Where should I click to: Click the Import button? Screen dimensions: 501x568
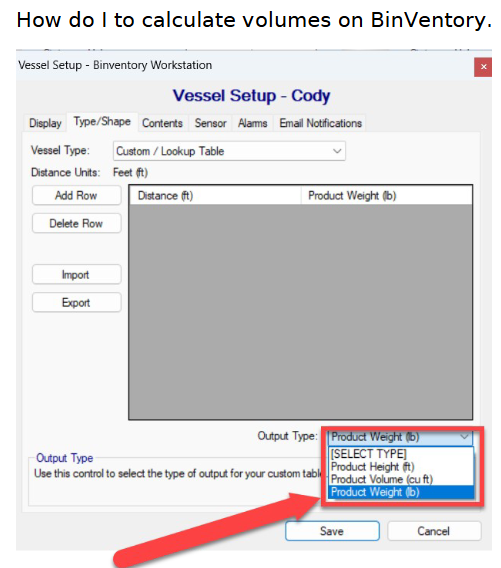tap(76, 275)
